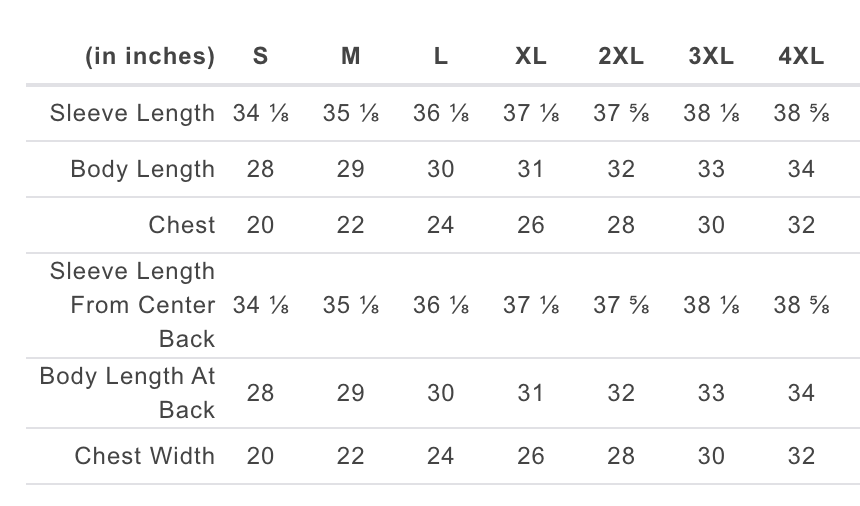Select the XL column header

(531, 56)
